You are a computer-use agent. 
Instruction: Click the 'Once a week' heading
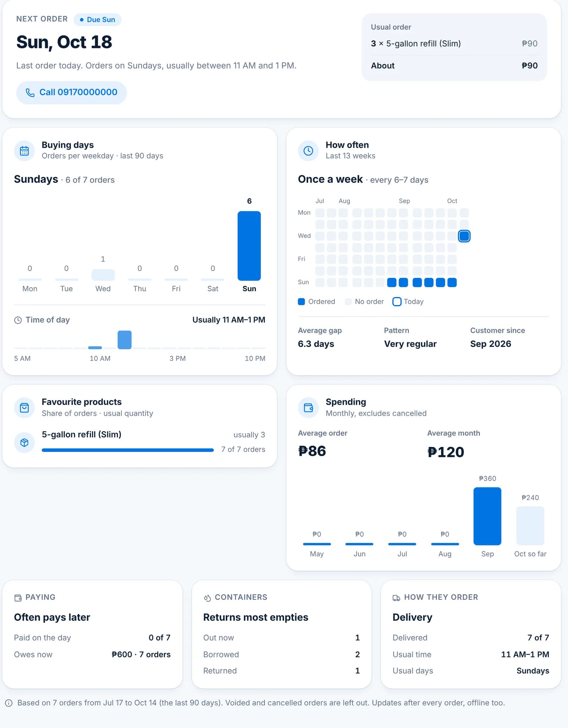tap(330, 179)
